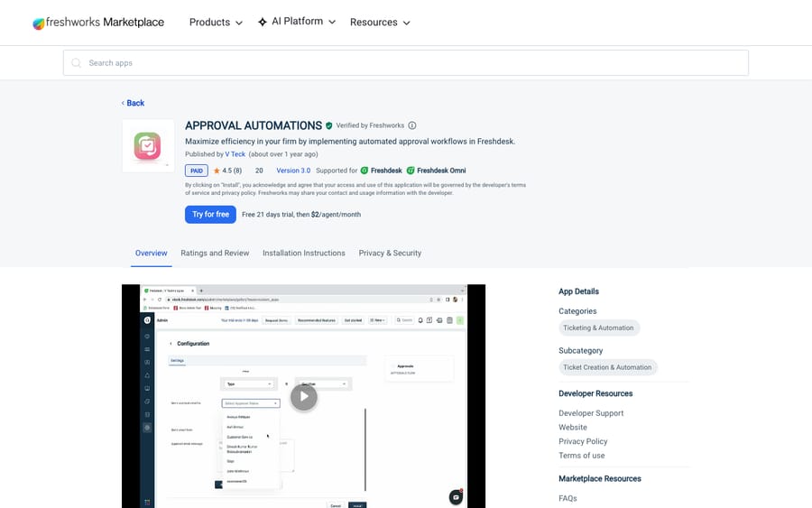Screen dimensions: 812x508
Task: Click the Marketplace Resources heading
Action: click(600, 479)
